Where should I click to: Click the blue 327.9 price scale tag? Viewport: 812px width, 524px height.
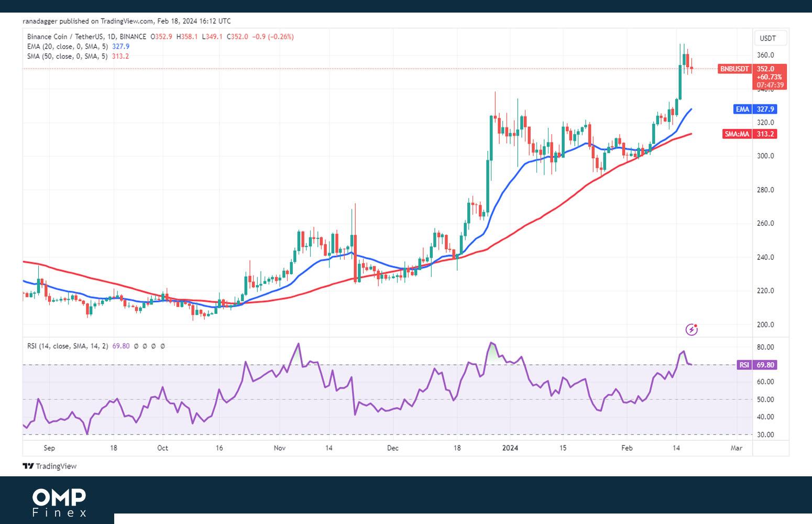click(x=765, y=110)
